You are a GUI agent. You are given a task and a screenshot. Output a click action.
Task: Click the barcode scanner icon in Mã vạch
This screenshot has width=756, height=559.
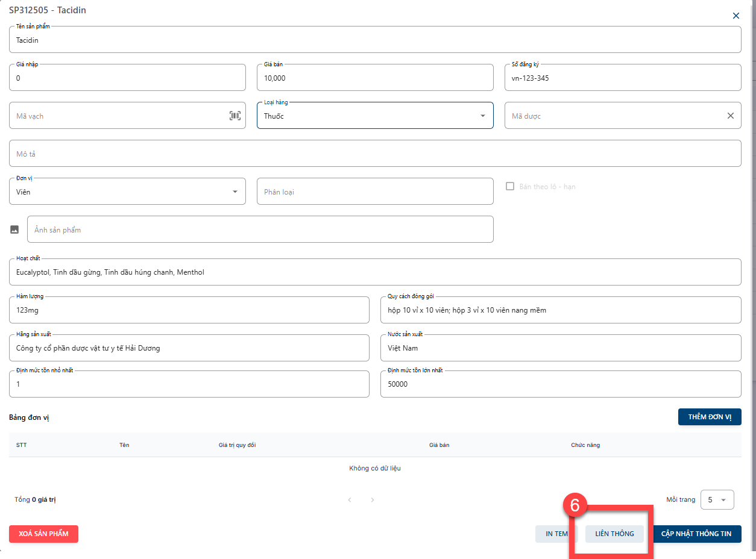(x=235, y=116)
